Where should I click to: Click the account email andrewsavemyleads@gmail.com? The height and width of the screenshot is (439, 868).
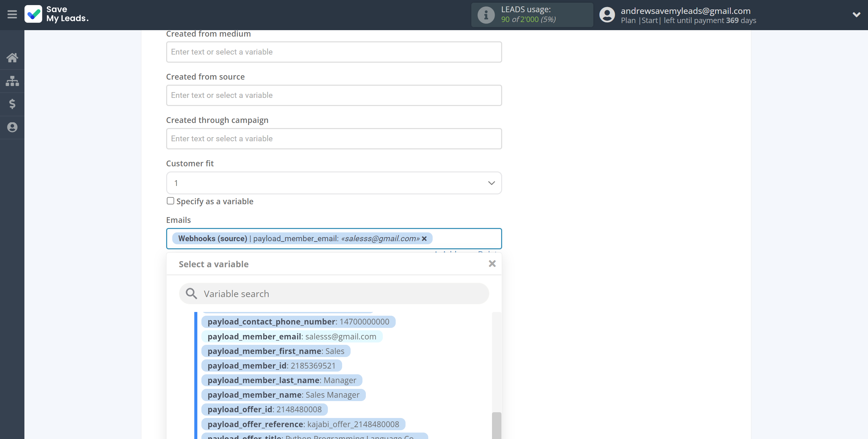[686, 11]
